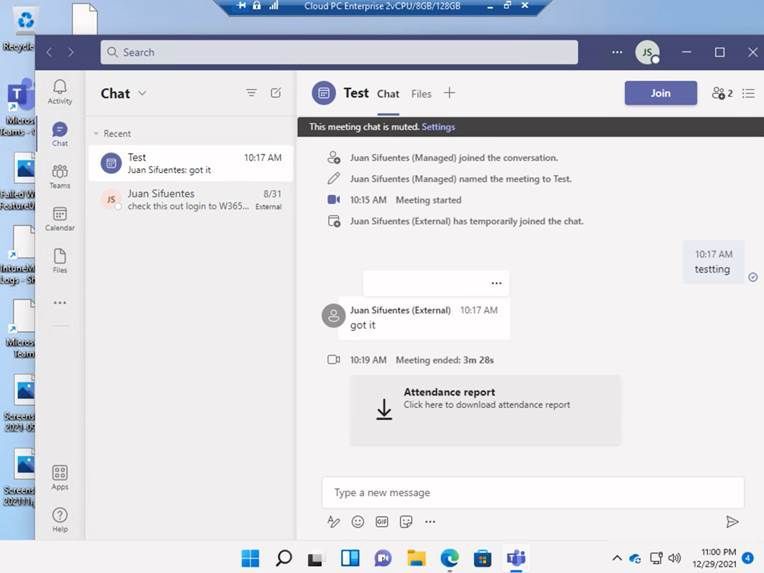This screenshot has width=764, height=573.
Task: Start a new chat with compose icon
Action: coord(276,93)
